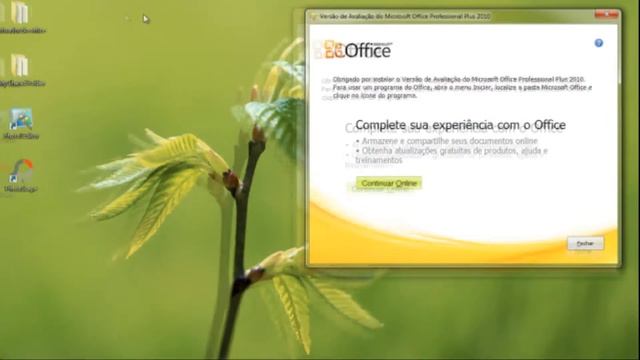Select the topmost folder icon on desktop
Image resolution: width=640 pixels, height=360 pixels.
pyautogui.click(x=19, y=13)
